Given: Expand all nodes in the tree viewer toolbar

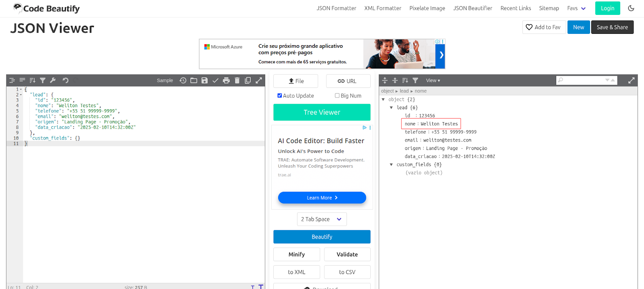Looking at the screenshot, I should coord(385,81).
